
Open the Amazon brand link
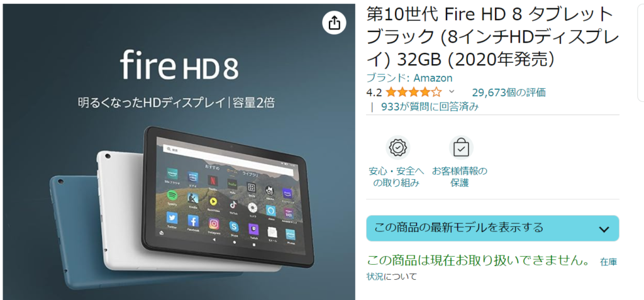point(433,78)
